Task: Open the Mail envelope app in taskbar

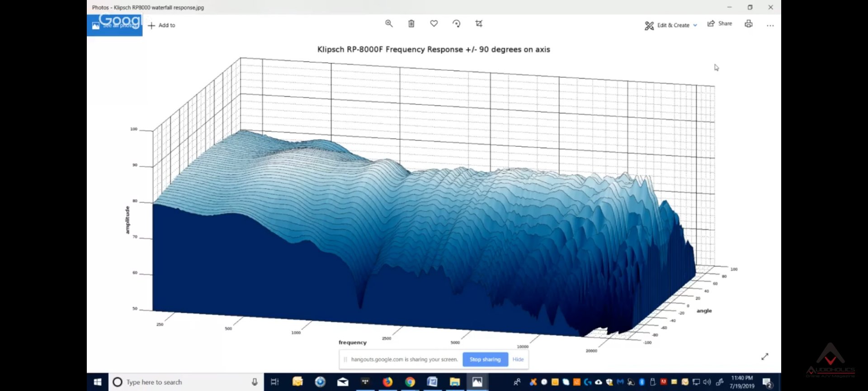Action: click(343, 382)
